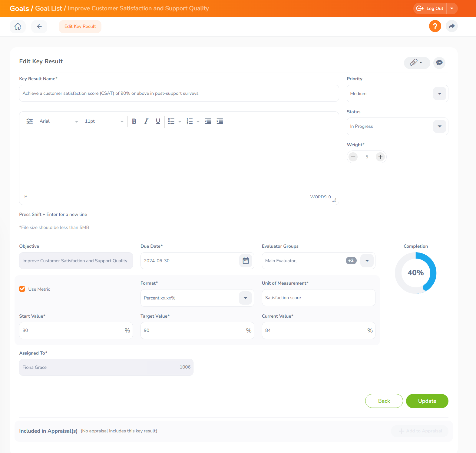Toggle bold formatting
476x453 pixels.
pyautogui.click(x=134, y=121)
